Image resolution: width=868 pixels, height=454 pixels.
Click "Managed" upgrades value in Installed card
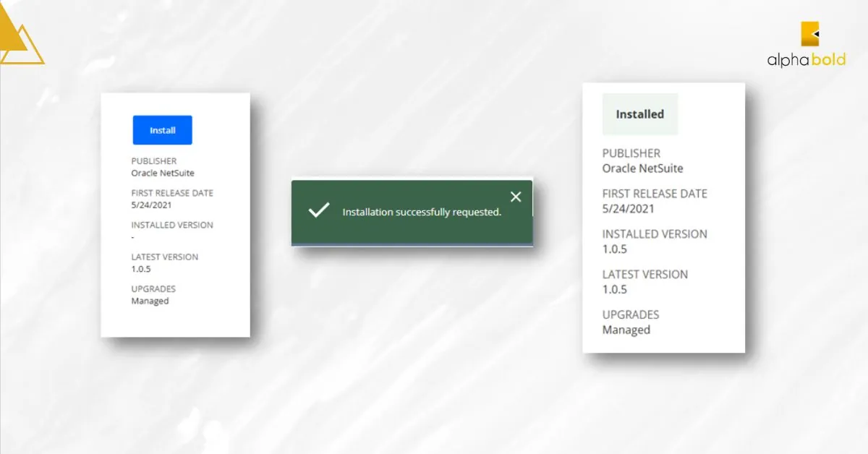(x=626, y=330)
